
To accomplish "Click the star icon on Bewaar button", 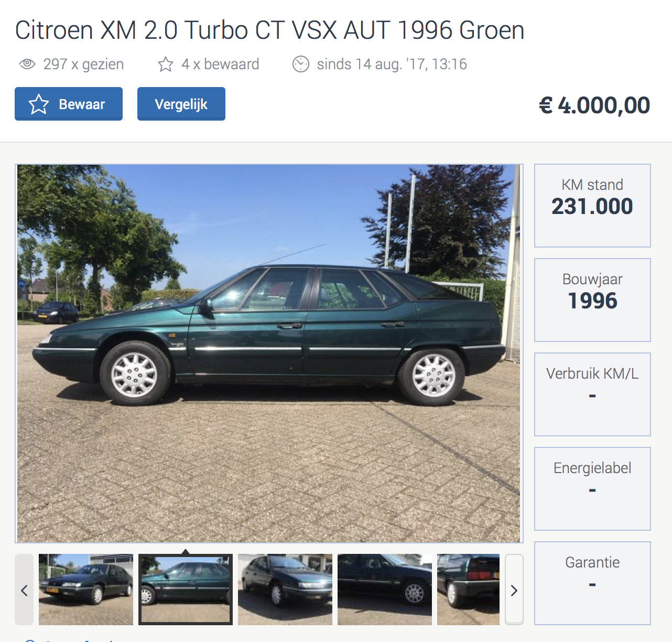I will [x=39, y=104].
